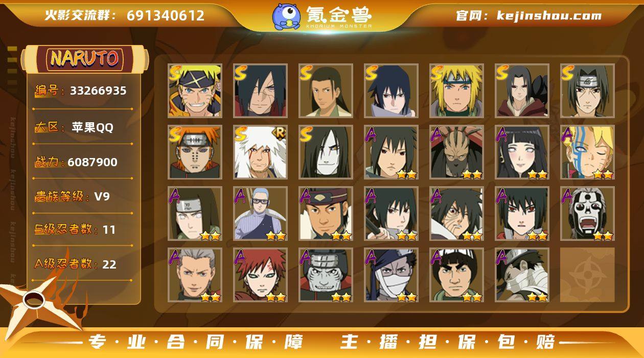644x358 pixels.
Task: Open the kejinshou.com website link
Action: [549, 15]
